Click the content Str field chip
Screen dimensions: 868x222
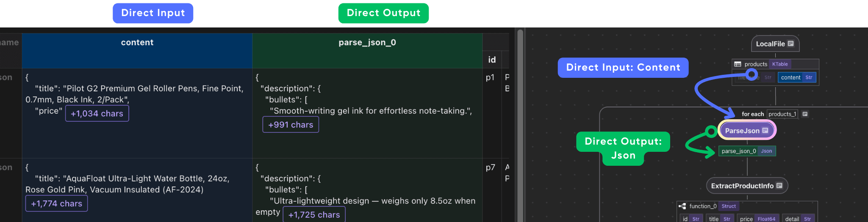[796, 77]
